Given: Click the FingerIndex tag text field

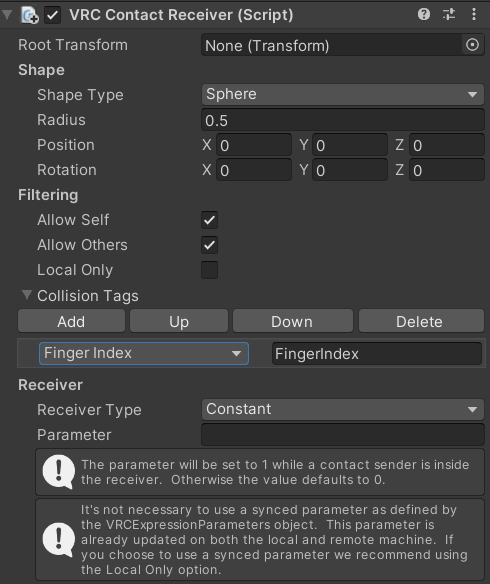Looking at the screenshot, I should 377,353.
